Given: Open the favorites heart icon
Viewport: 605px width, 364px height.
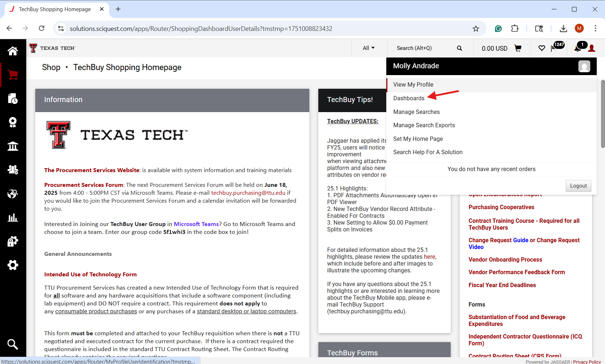Looking at the screenshot, I should pyautogui.click(x=542, y=48).
